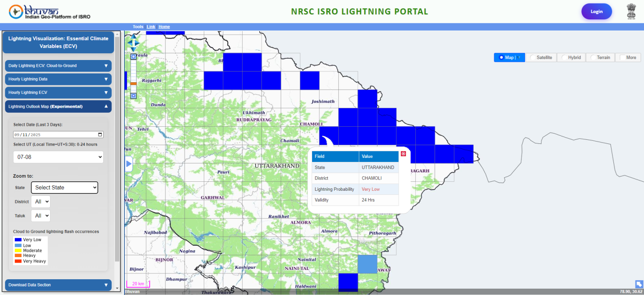Open the UT hour dropdown showing 07-08

pyautogui.click(x=58, y=157)
